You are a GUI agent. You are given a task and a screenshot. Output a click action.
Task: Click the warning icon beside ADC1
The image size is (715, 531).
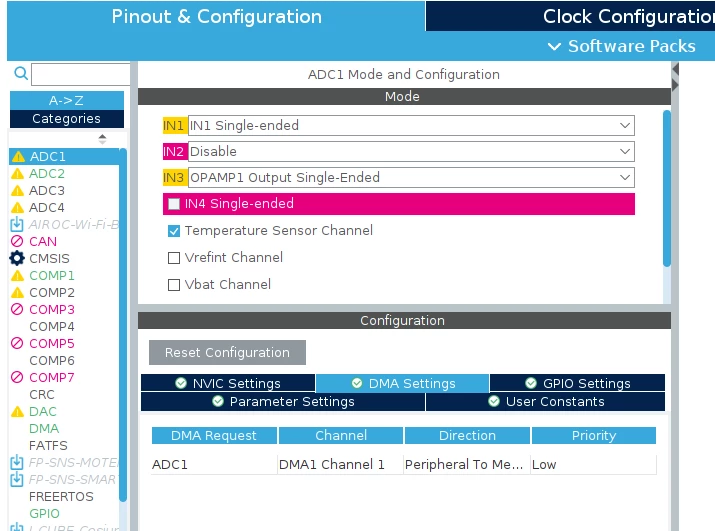pyautogui.click(x=18, y=156)
